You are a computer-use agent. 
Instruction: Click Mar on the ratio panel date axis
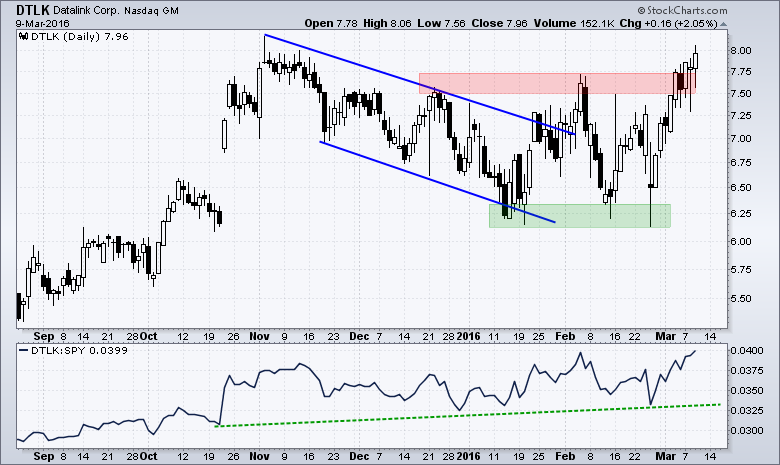click(666, 456)
